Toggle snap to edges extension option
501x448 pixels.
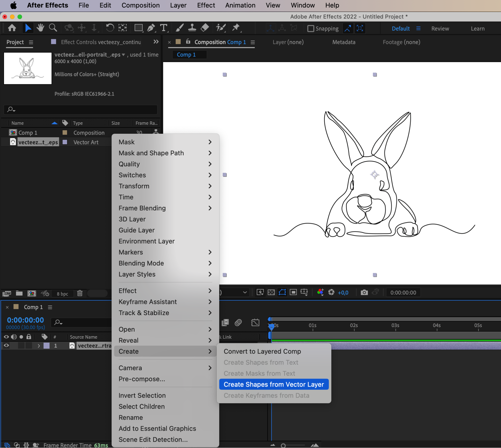(347, 28)
